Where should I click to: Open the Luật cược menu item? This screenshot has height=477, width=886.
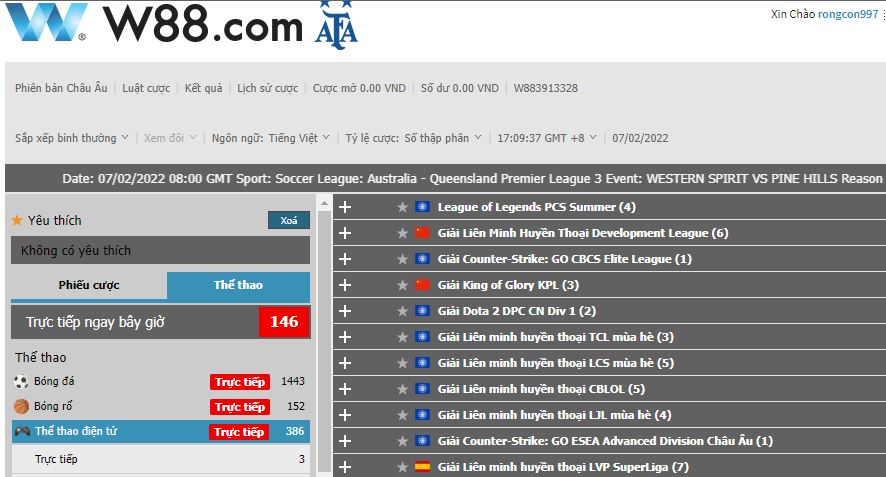(x=146, y=88)
